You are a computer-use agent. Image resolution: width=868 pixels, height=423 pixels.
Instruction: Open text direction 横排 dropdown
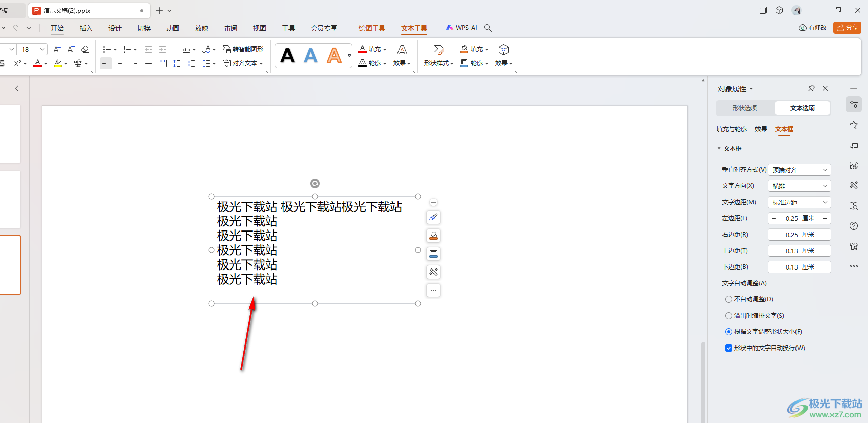coord(800,186)
